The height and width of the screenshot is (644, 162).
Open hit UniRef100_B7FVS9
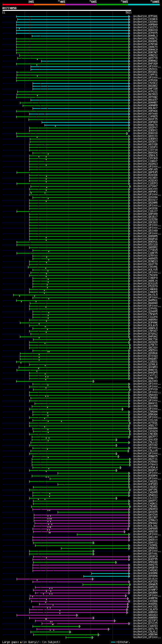[145, 390]
